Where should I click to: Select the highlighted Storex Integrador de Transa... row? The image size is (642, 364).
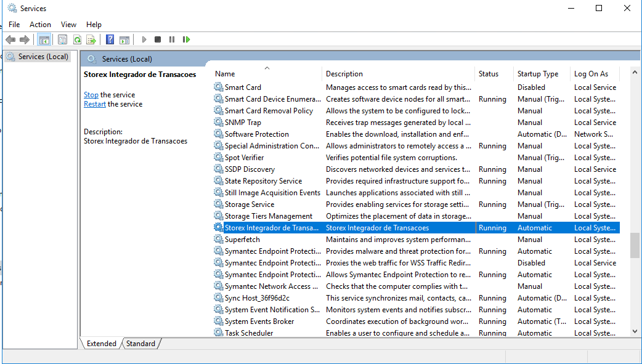(x=416, y=228)
